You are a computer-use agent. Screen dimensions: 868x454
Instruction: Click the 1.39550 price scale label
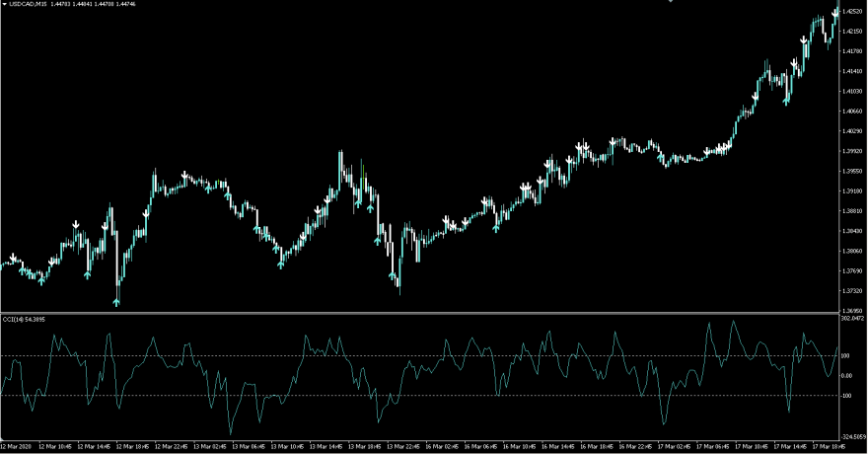[x=853, y=171]
